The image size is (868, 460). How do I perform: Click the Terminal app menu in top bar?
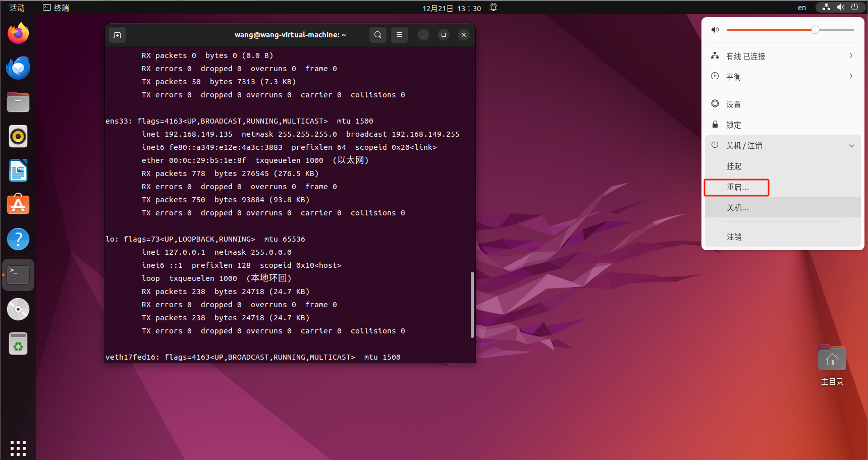pos(56,8)
